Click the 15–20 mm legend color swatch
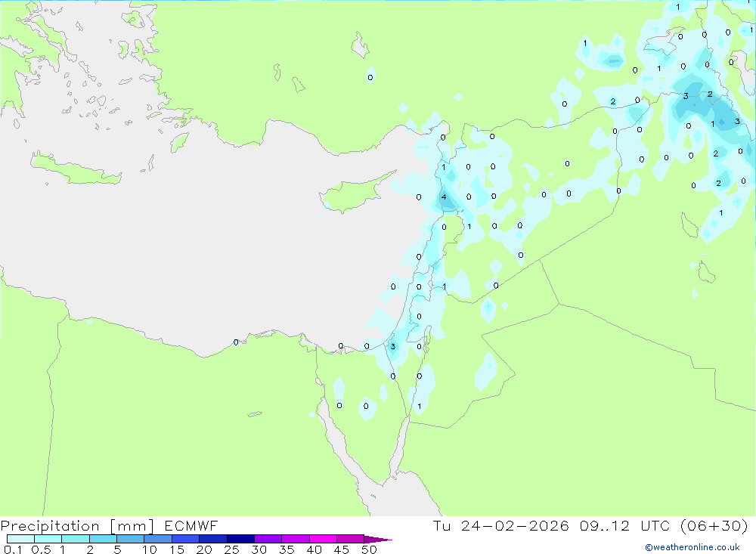The height and width of the screenshot is (554, 756). coord(186,539)
